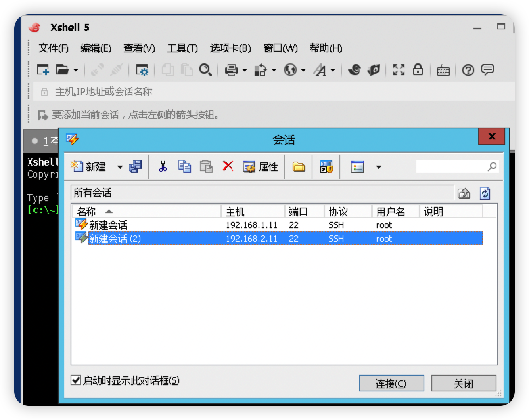Sort sessions by the 说明 column header
Viewport: 529px width, 420px height.
pos(451,212)
